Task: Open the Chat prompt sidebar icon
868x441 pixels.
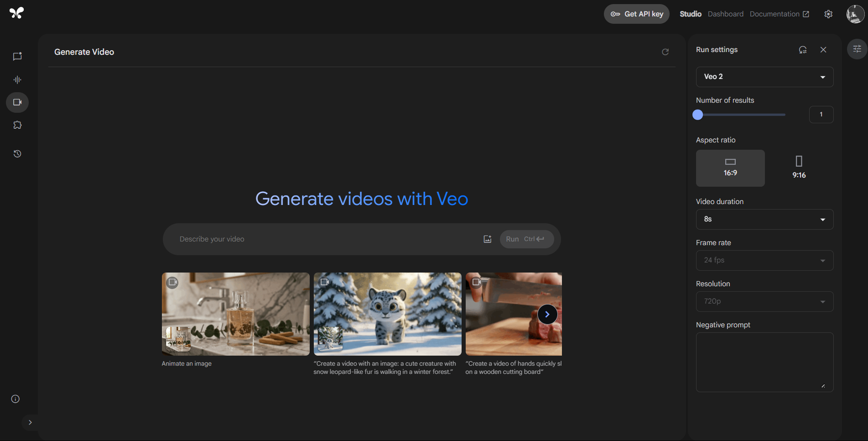Action: click(17, 57)
